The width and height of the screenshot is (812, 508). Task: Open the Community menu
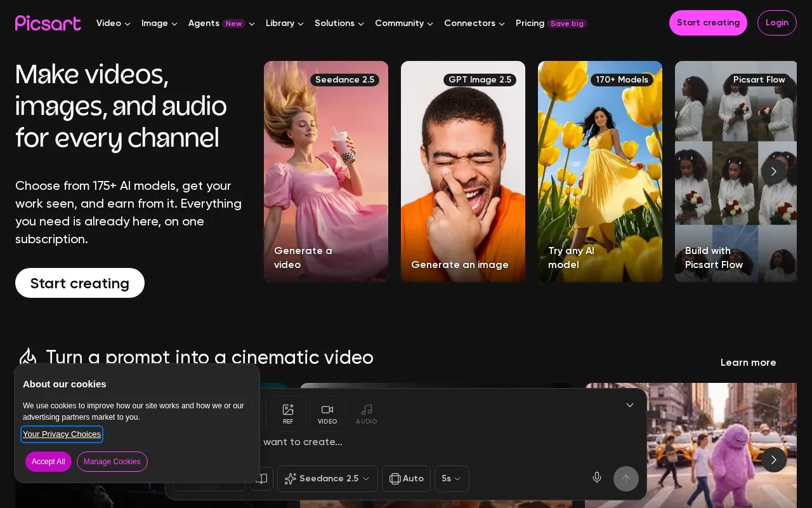click(404, 23)
